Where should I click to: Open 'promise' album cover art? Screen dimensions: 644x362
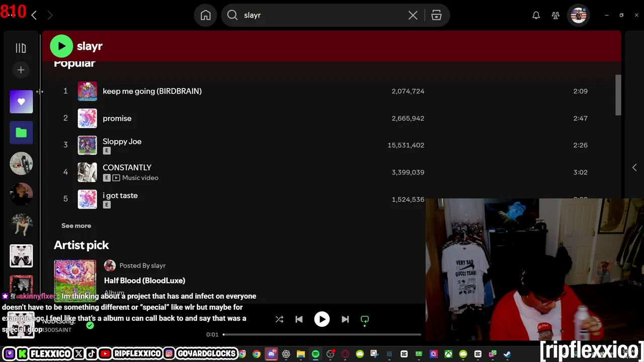coord(87,118)
